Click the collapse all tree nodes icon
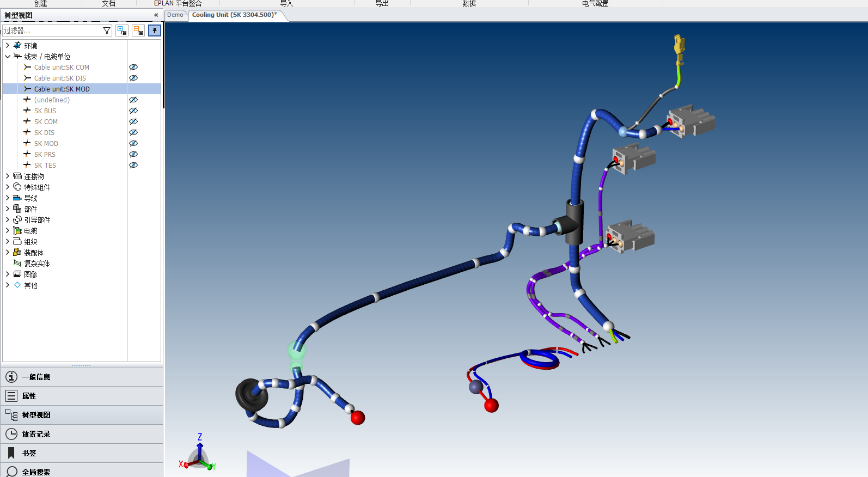The image size is (868, 477). coord(138,30)
